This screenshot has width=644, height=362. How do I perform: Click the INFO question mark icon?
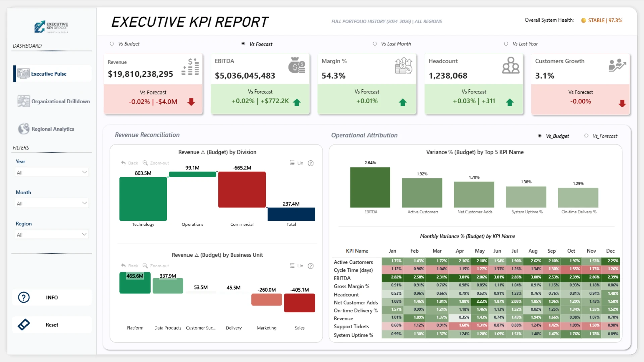pyautogui.click(x=24, y=297)
